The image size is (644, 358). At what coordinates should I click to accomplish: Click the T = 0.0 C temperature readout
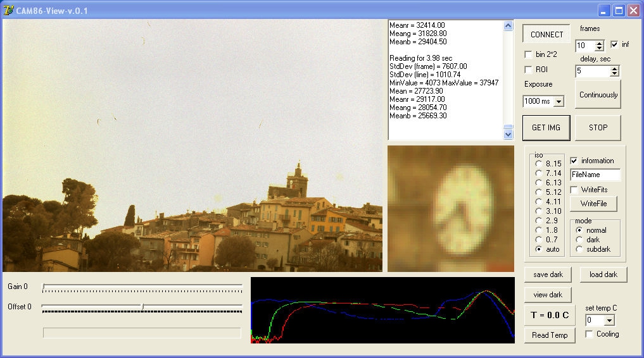(x=550, y=315)
